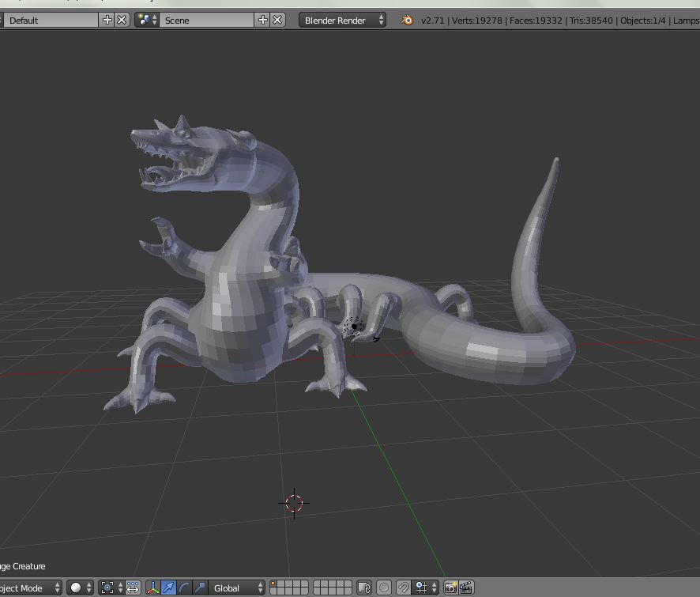This screenshot has height=597, width=700.
Task: Select the translate manipulator arrow icon
Action: [x=169, y=588]
